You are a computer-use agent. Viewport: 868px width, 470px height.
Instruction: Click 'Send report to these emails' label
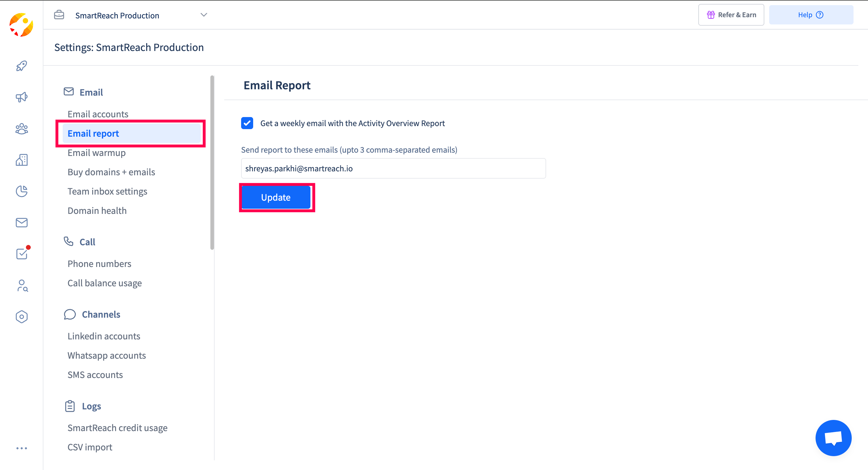coord(349,150)
